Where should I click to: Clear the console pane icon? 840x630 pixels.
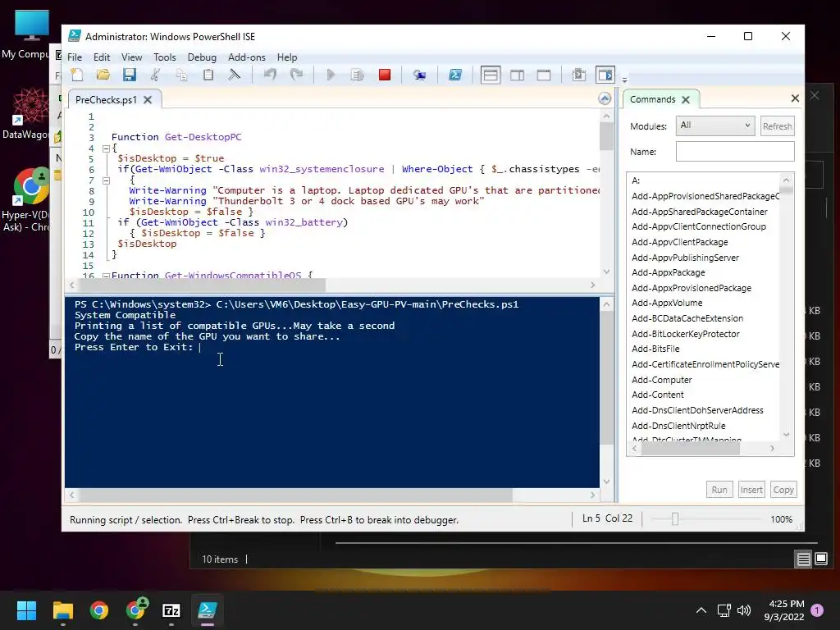click(234, 75)
